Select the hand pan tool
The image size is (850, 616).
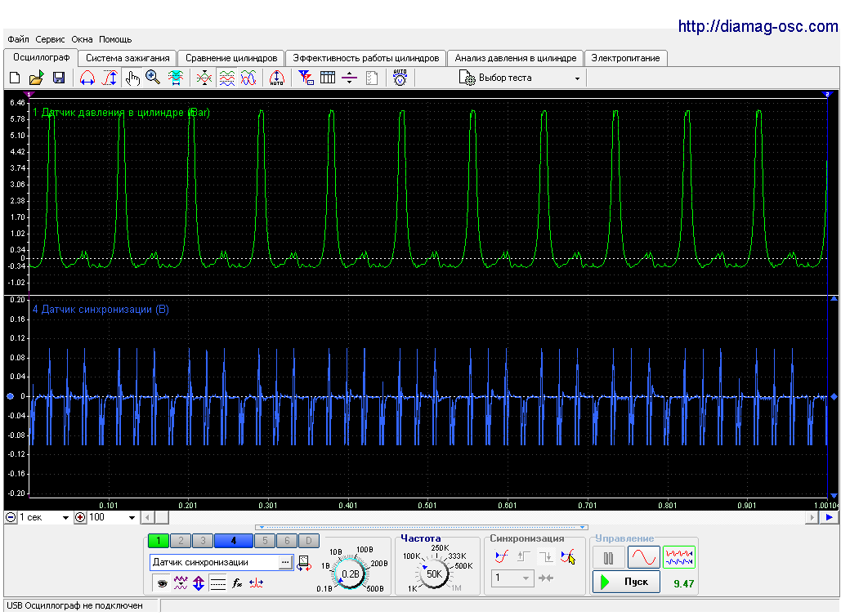tap(132, 78)
